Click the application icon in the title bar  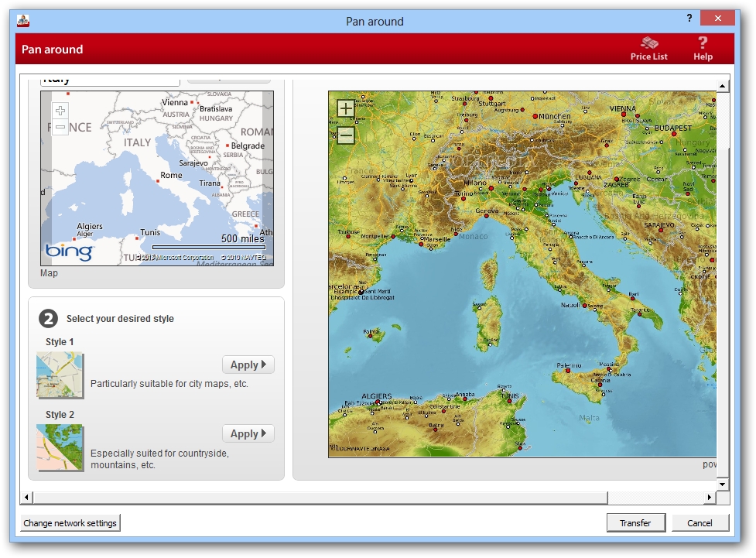tap(23, 21)
